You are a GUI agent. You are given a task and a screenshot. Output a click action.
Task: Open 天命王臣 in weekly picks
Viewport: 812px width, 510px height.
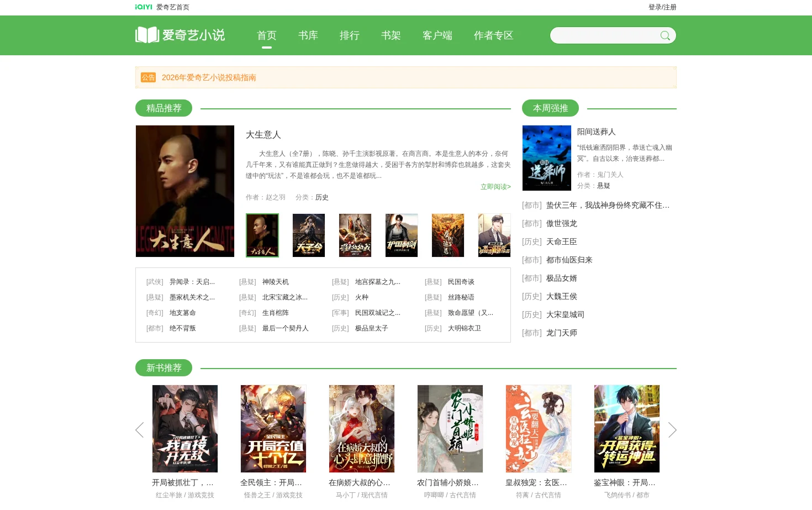click(x=562, y=241)
